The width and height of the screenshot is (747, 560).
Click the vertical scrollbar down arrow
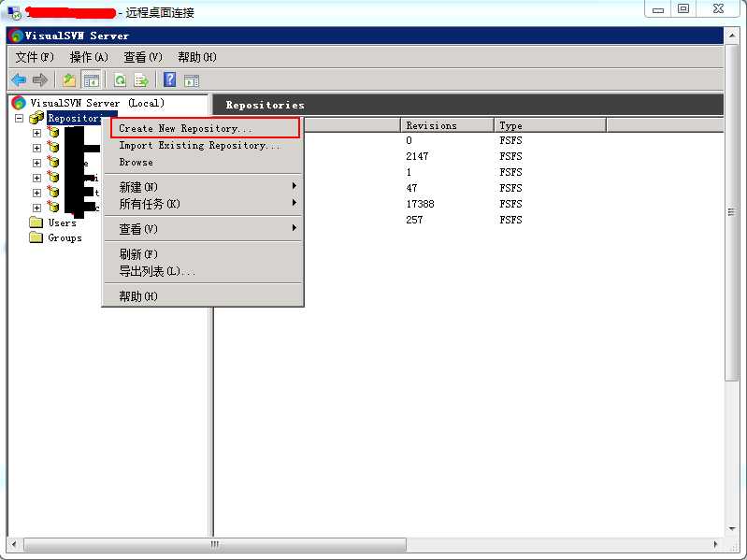(x=732, y=528)
